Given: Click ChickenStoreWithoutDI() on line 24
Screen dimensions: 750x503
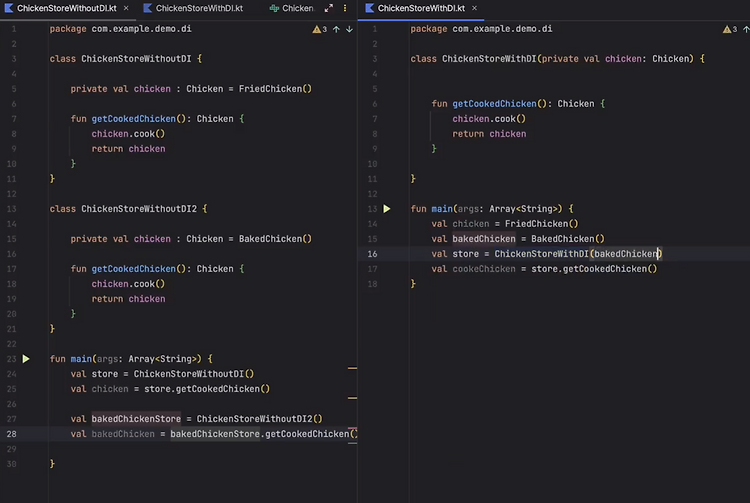Looking at the screenshot, I should coord(194,373).
